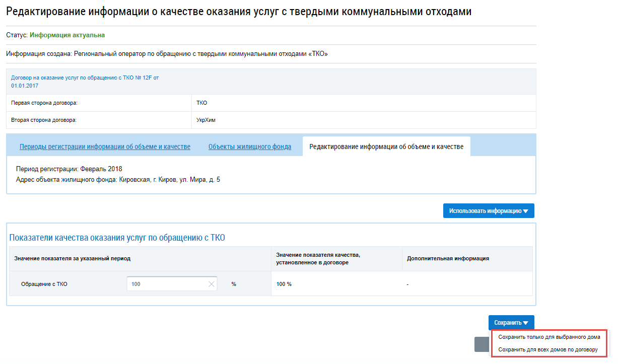Click the Показатели качества оказания услуг heading
Viewport: 618px width, 364px height.
117,238
